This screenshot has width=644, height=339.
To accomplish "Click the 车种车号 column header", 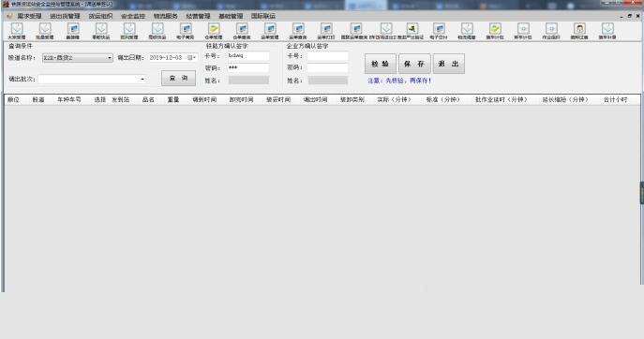I will 69,99.
